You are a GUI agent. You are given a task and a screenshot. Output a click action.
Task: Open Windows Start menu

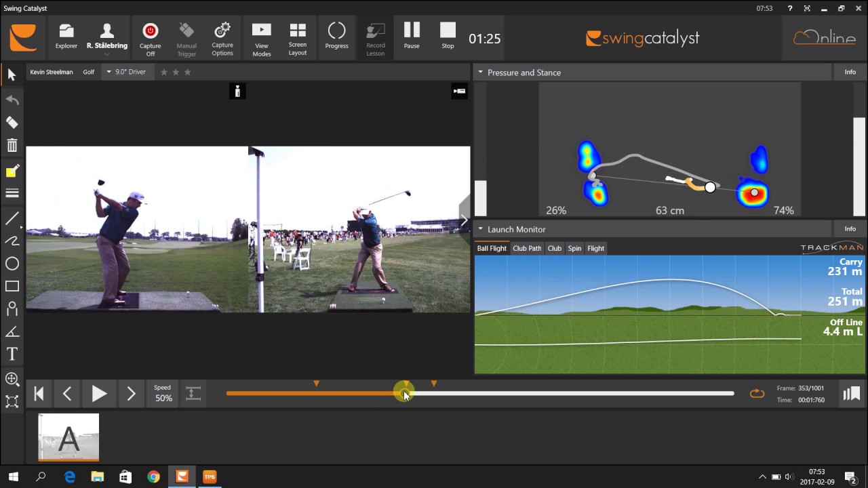tap(14, 476)
